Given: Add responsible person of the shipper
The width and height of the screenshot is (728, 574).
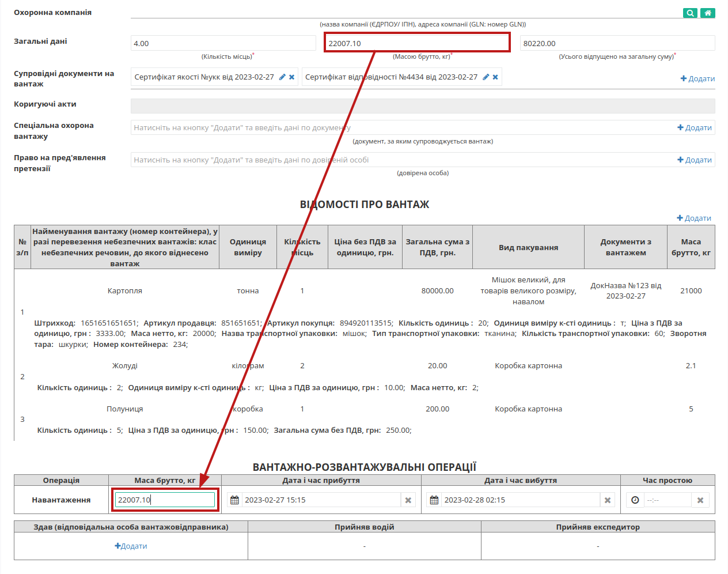Looking at the screenshot, I should (x=131, y=546).
